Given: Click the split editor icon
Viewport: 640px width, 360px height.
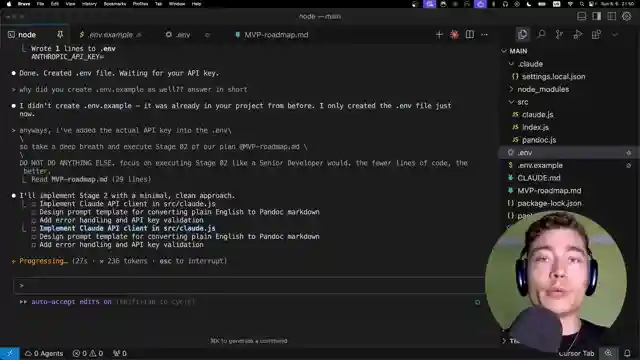Looking at the screenshot, I should coord(470,35).
